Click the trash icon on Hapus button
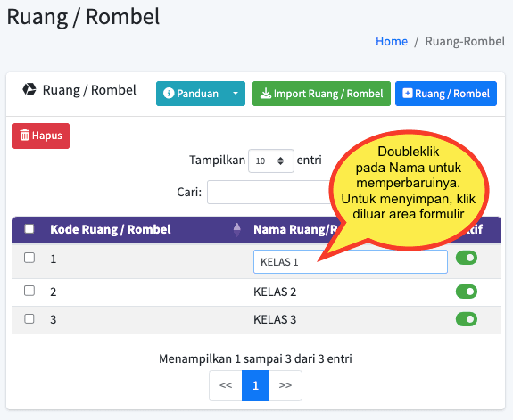Image resolution: width=513 pixels, height=420 pixels. pyautogui.click(x=25, y=135)
